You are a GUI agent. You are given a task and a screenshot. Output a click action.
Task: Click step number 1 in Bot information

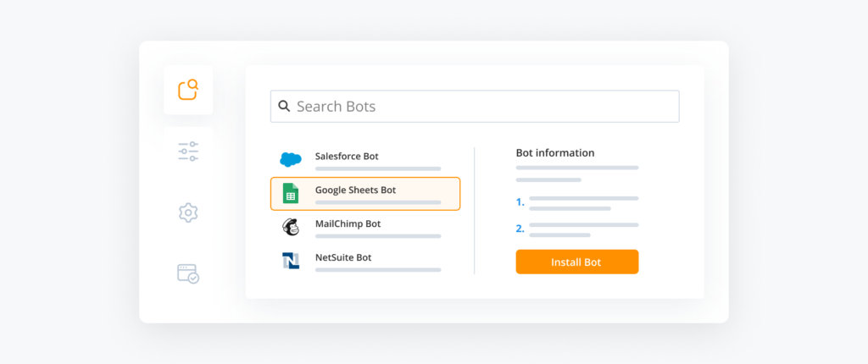click(520, 202)
